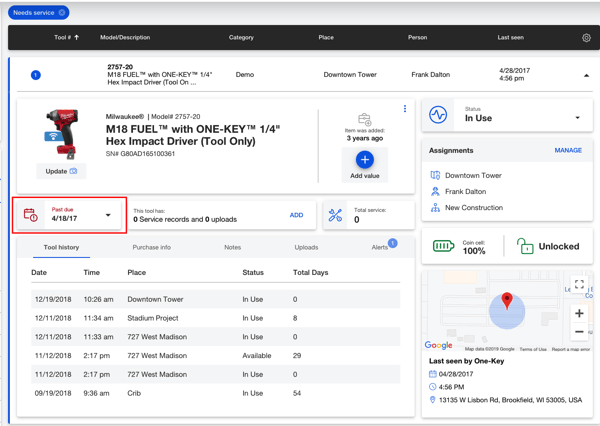Select history row Stadium Project
The height and width of the screenshot is (426, 600).
(215, 318)
